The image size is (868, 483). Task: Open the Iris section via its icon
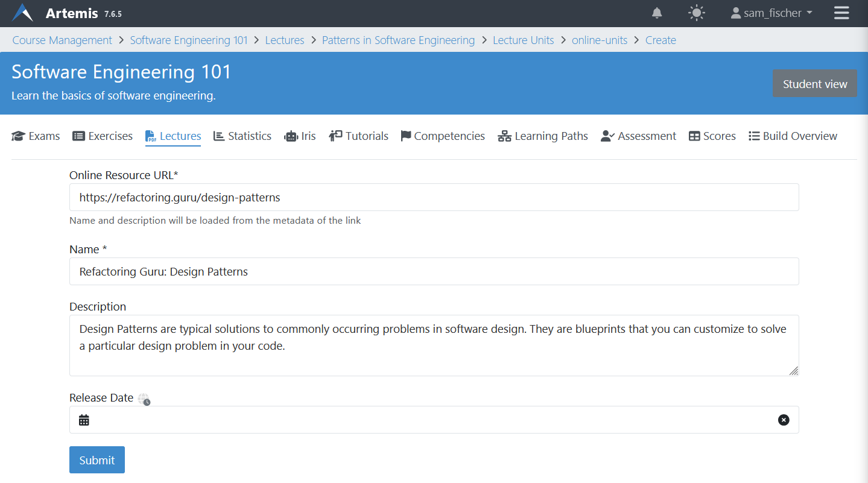[x=293, y=136]
